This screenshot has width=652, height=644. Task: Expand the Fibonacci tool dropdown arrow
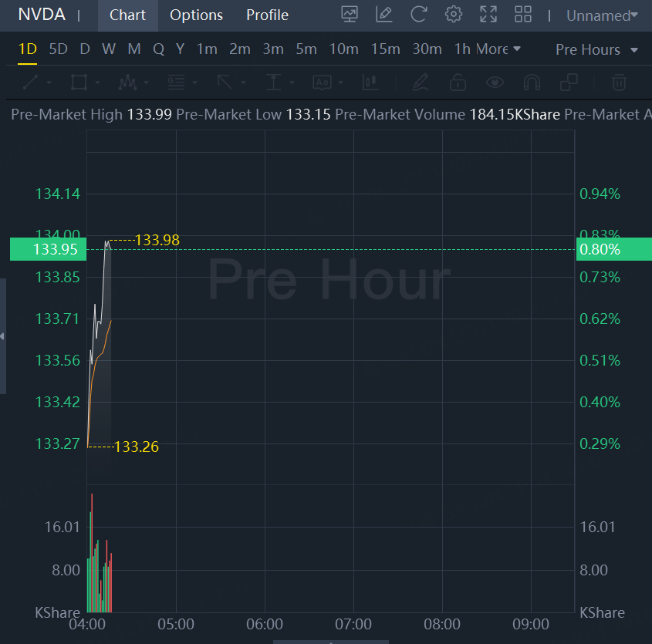[x=194, y=83]
